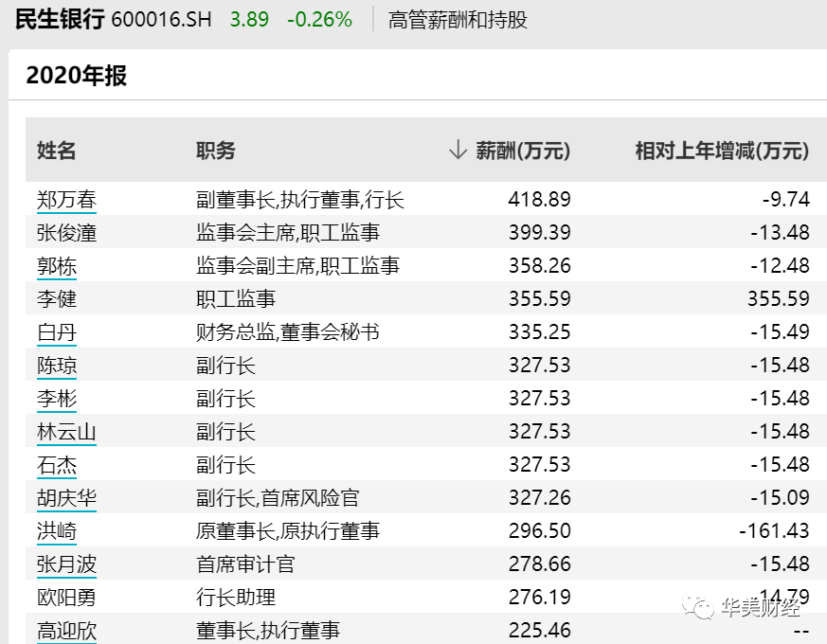
Task: Select the name 李健
Action: point(57,299)
